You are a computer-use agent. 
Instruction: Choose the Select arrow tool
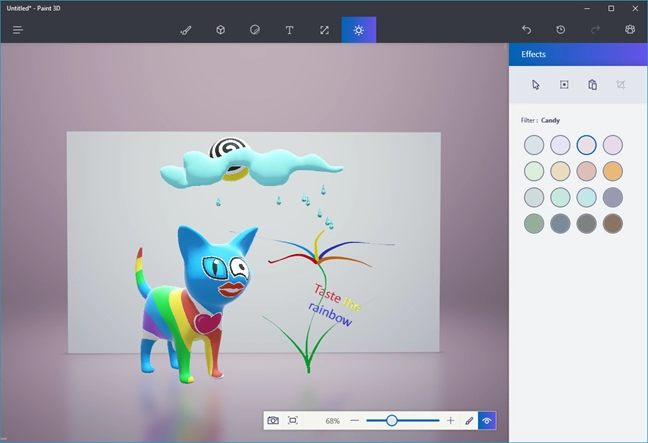[x=536, y=85]
